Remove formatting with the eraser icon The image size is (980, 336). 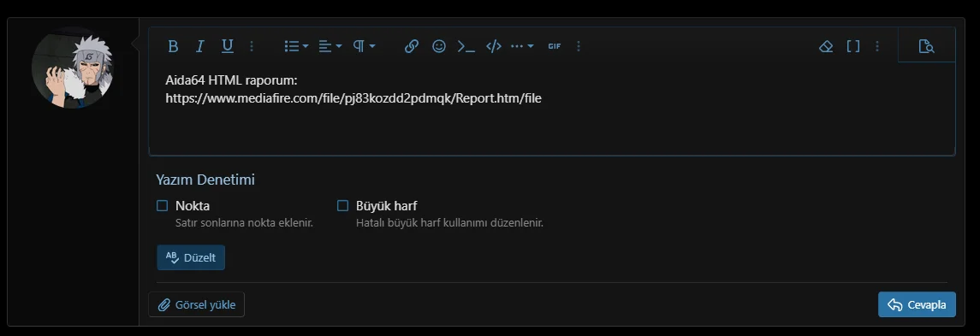point(826,46)
